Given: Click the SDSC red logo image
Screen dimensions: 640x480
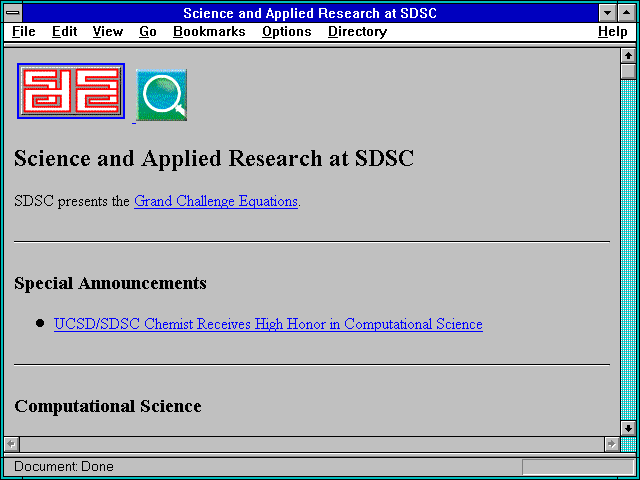Looking at the screenshot, I should (x=71, y=91).
